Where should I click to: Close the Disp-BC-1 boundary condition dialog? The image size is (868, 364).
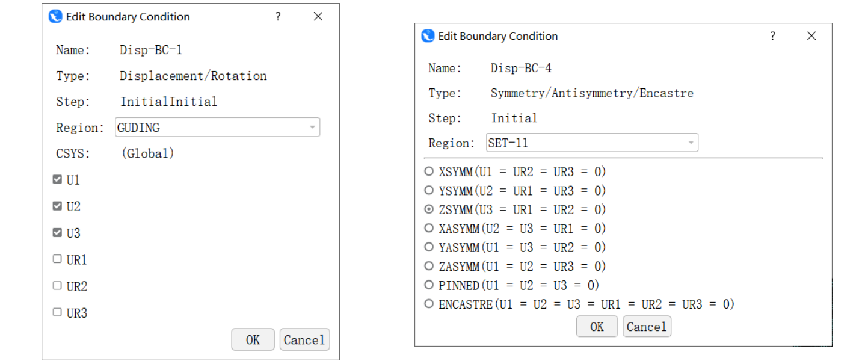pyautogui.click(x=318, y=17)
